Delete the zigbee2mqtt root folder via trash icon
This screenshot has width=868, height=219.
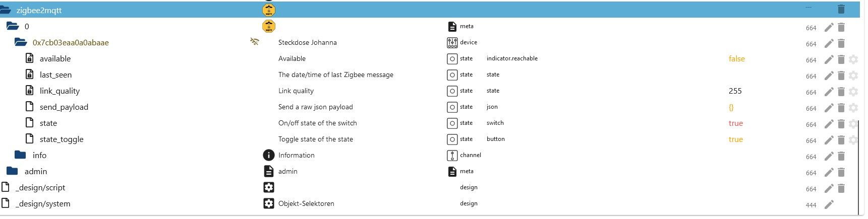[841, 9]
